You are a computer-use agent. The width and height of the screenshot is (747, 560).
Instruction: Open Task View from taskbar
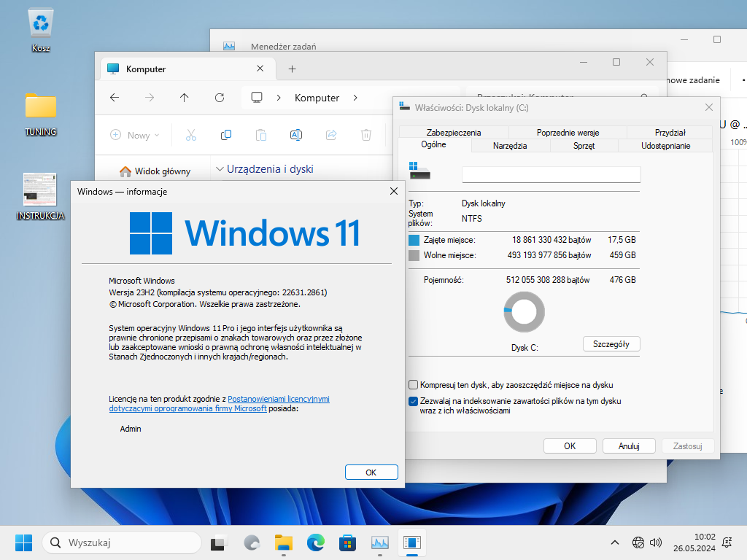pyautogui.click(x=219, y=542)
